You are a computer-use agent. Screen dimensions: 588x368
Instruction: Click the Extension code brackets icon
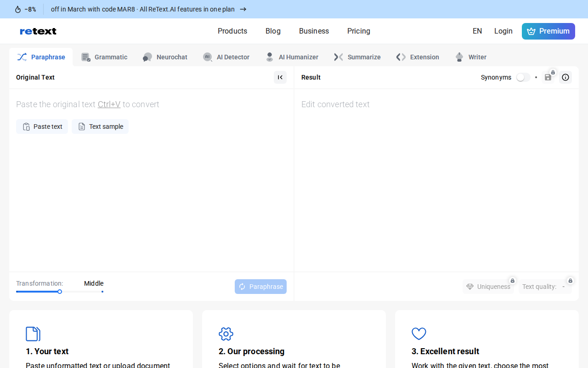tap(401, 57)
